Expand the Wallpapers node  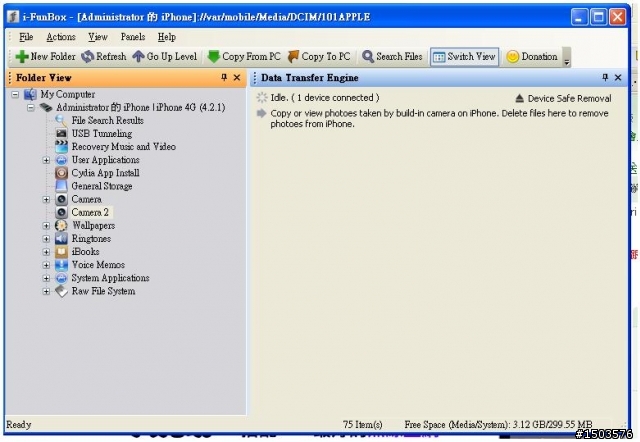(x=46, y=226)
